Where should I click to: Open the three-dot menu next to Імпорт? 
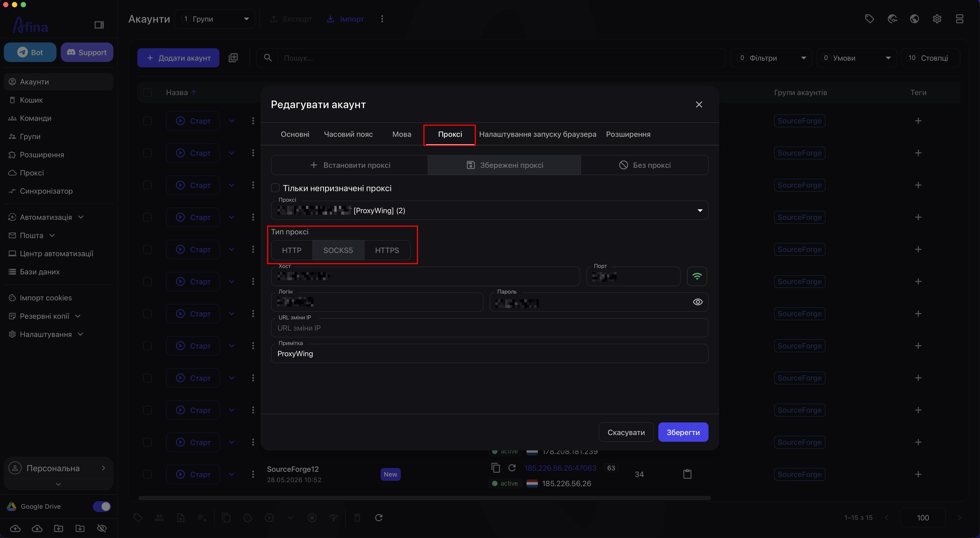point(382,19)
